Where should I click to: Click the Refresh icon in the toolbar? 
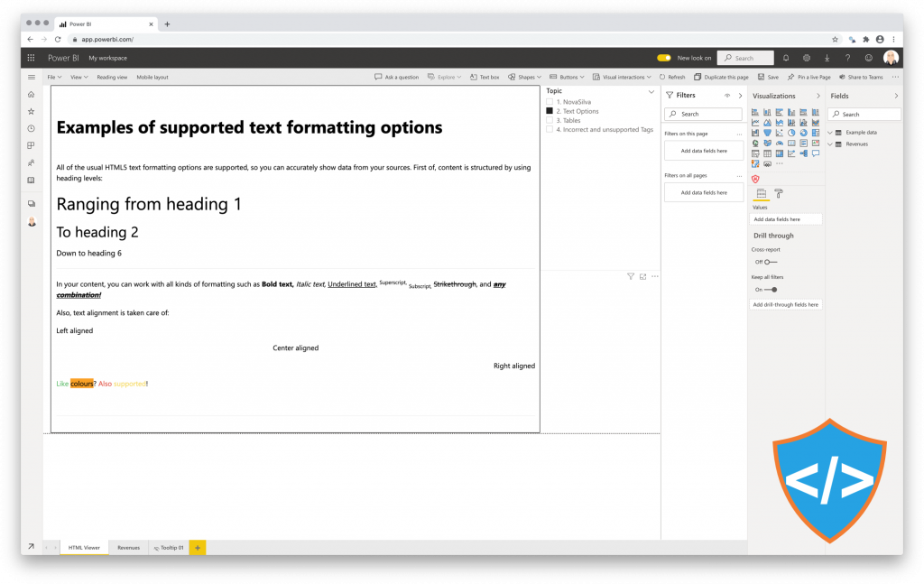pyautogui.click(x=673, y=77)
